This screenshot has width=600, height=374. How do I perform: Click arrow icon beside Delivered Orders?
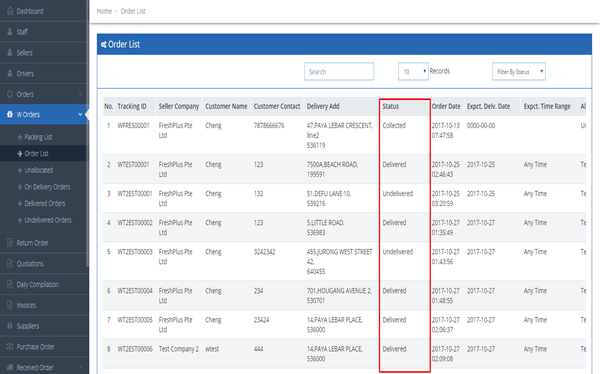click(20, 204)
